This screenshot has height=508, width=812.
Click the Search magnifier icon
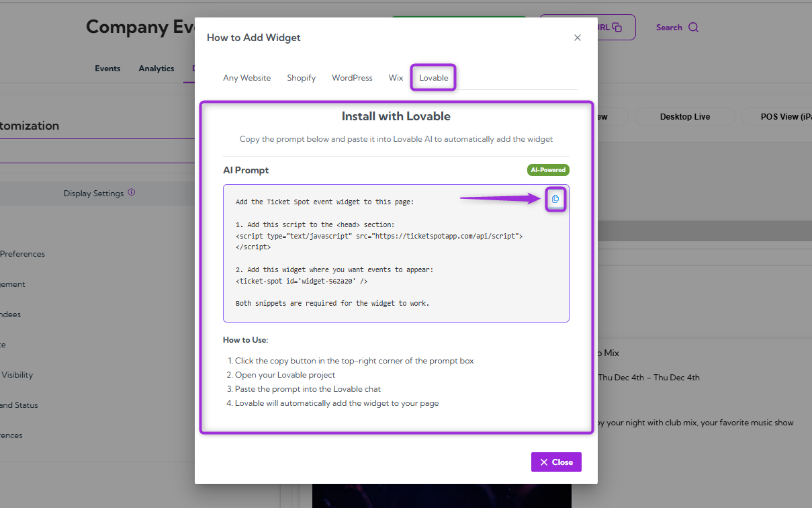694,28
